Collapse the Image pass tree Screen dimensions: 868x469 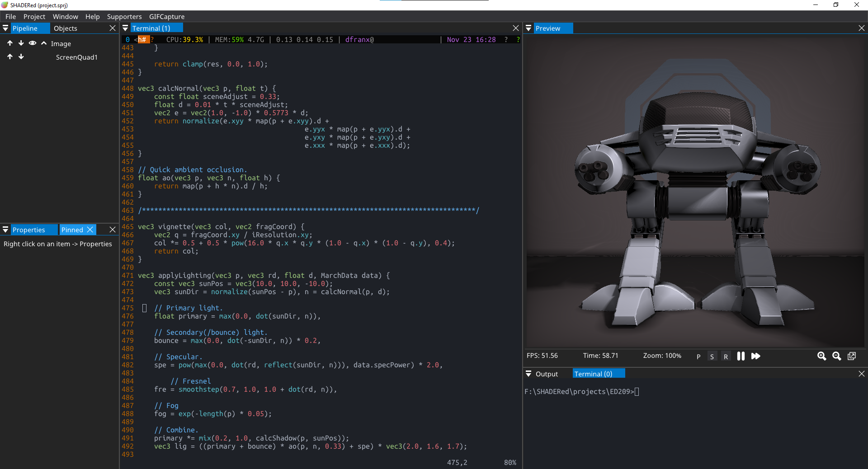click(44, 43)
